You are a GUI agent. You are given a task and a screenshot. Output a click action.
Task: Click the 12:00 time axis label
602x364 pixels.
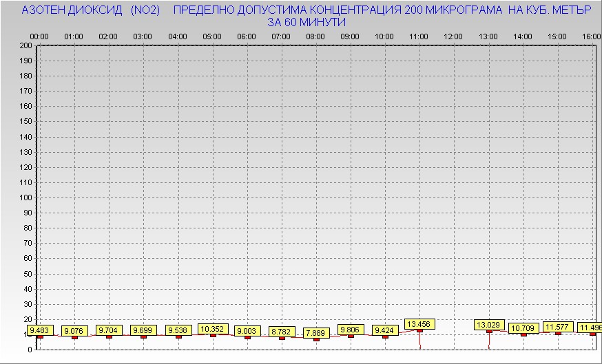pos(453,36)
